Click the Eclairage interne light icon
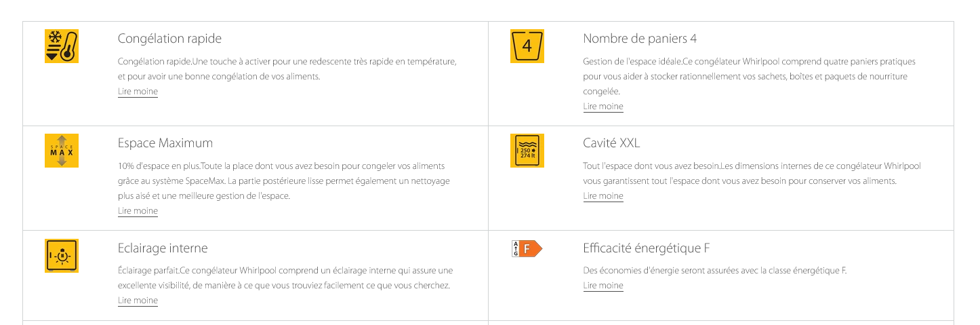Image resolution: width=980 pixels, height=325 pixels. pos(62,256)
